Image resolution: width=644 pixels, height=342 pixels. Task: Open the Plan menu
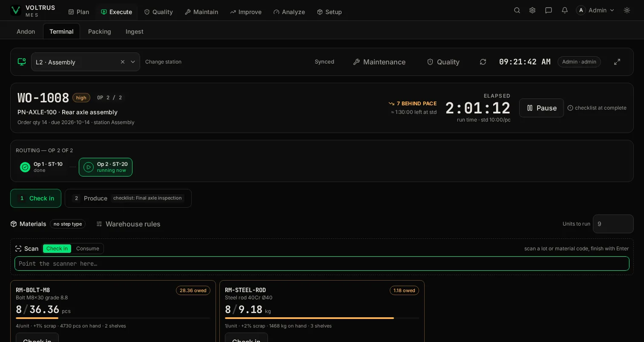(79, 12)
